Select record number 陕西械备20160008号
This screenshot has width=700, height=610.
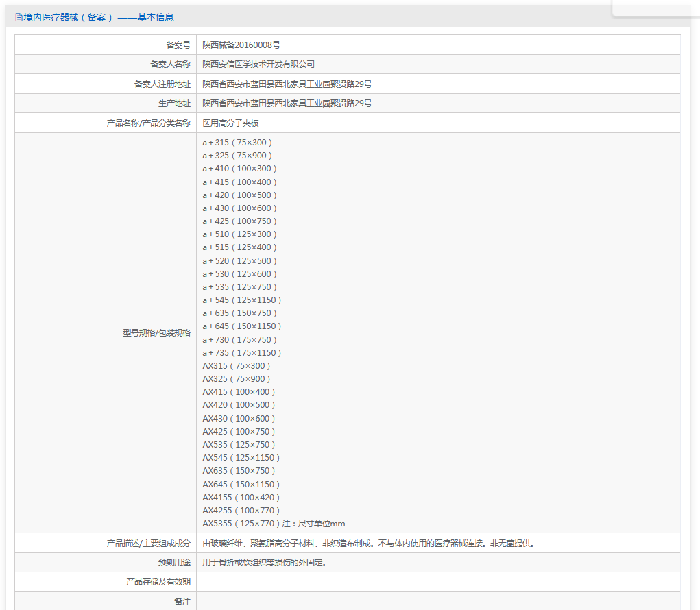241,45
